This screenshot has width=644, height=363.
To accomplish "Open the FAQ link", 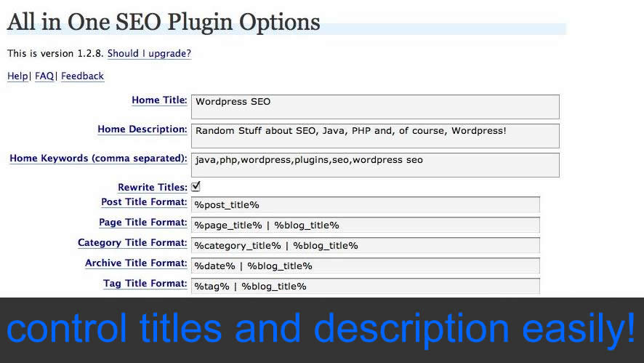I will point(44,76).
